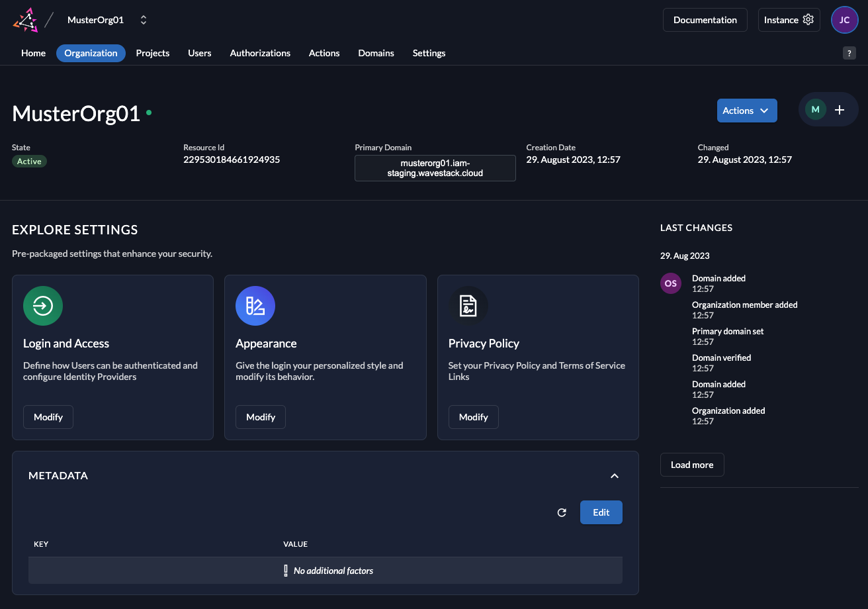Expand the blue Actions dropdown
868x609 pixels.
tap(746, 111)
